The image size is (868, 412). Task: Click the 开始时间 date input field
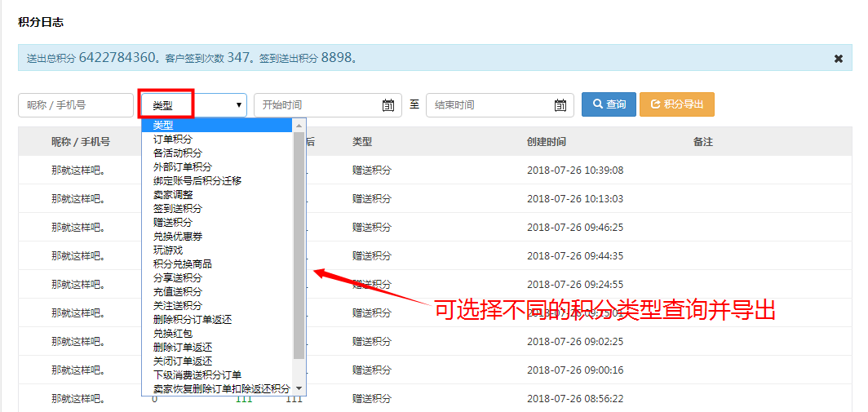(318, 105)
